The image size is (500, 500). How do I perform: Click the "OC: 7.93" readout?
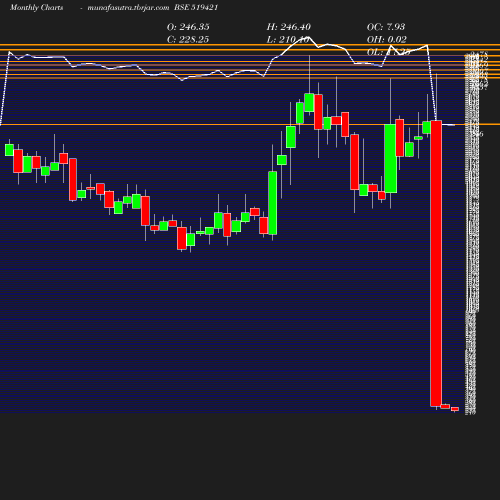[386, 27]
